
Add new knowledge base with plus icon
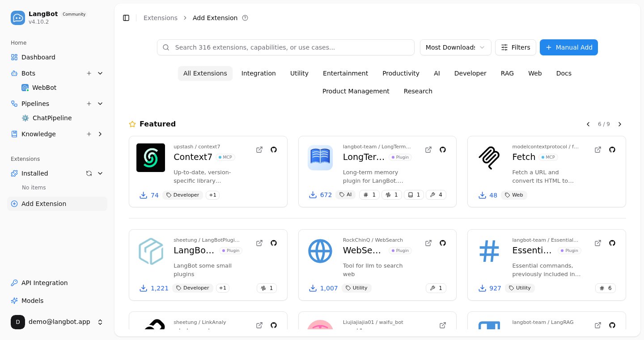(x=89, y=134)
